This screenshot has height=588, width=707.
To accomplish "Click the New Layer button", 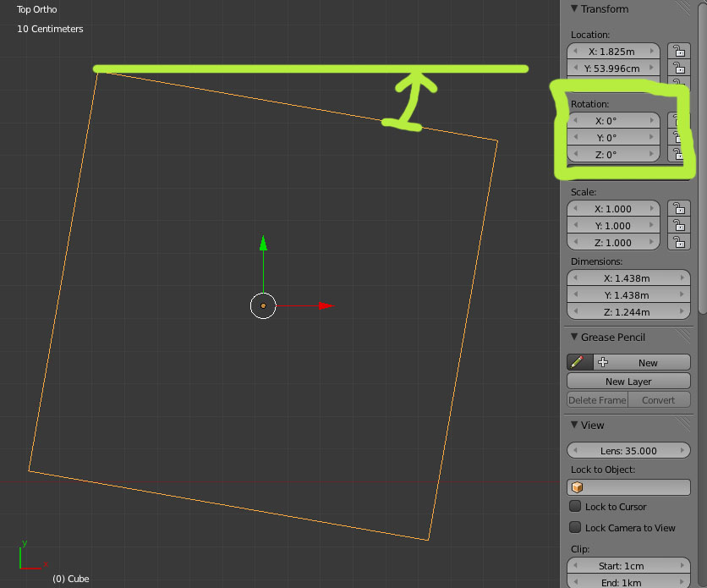I will (x=628, y=381).
